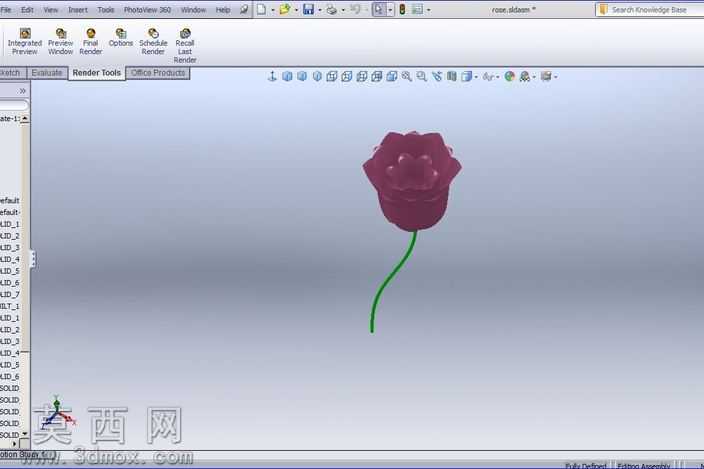
Task: Expand the Save dropdown arrow
Action: (x=320, y=10)
